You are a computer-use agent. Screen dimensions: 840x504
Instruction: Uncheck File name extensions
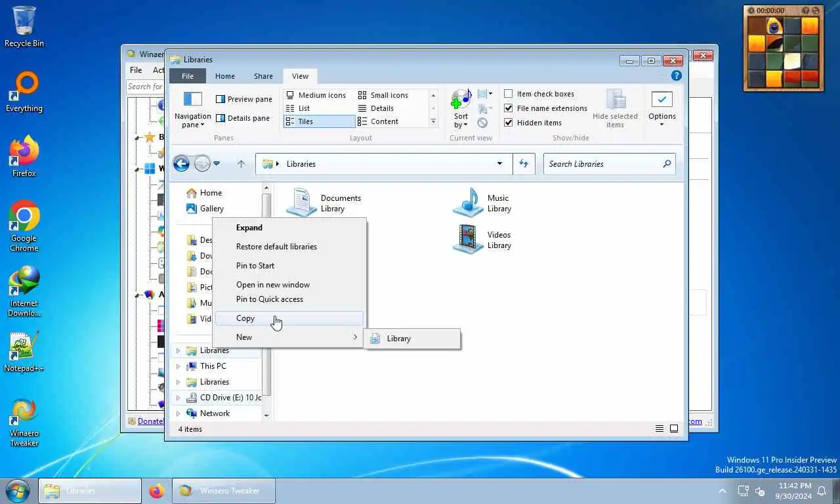pos(508,108)
